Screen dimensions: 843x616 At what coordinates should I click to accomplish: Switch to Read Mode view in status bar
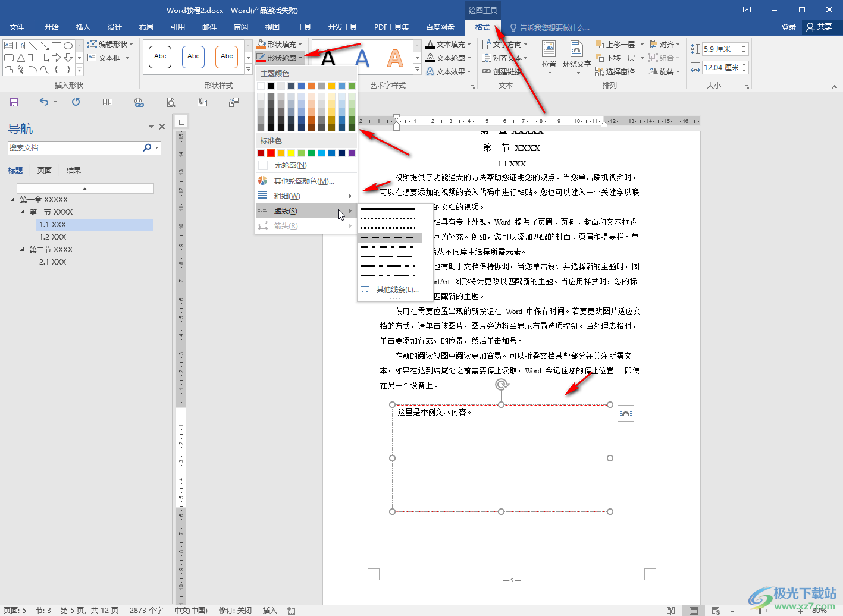[671, 611]
